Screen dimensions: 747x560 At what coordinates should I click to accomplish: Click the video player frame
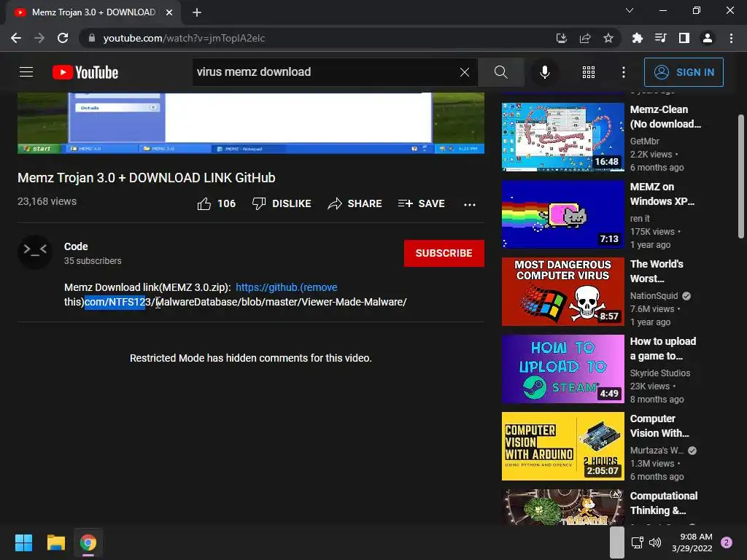click(x=251, y=122)
